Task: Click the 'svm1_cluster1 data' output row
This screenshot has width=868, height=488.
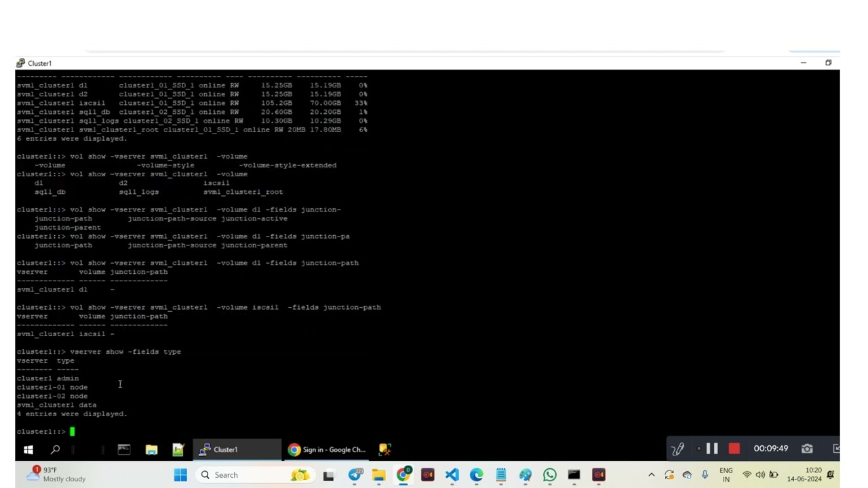Action: pyautogui.click(x=57, y=405)
